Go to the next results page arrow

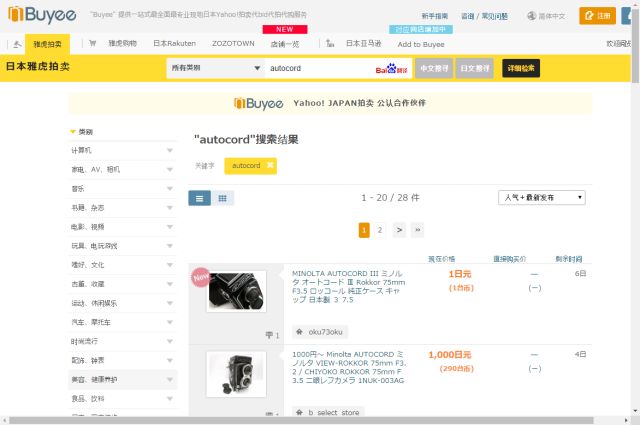pyautogui.click(x=399, y=230)
